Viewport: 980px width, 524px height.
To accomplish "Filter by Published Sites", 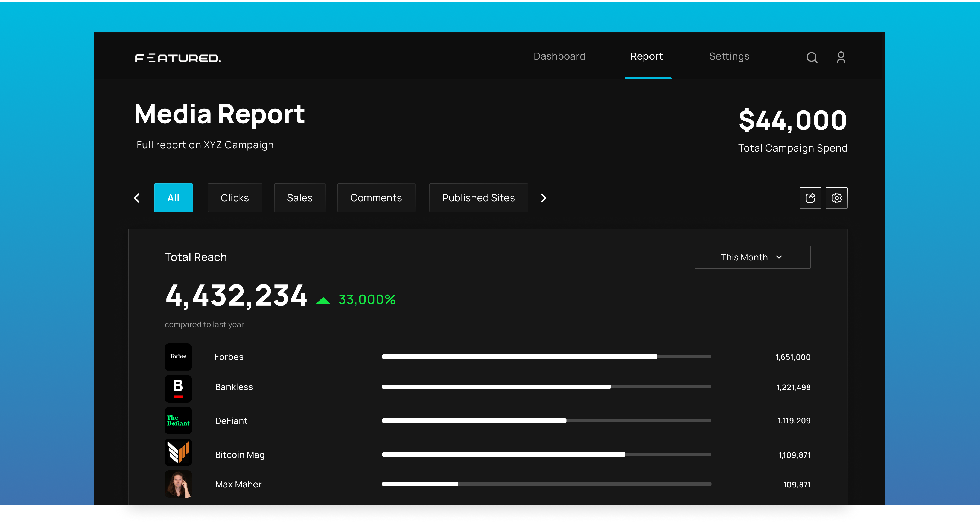I will [478, 198].
